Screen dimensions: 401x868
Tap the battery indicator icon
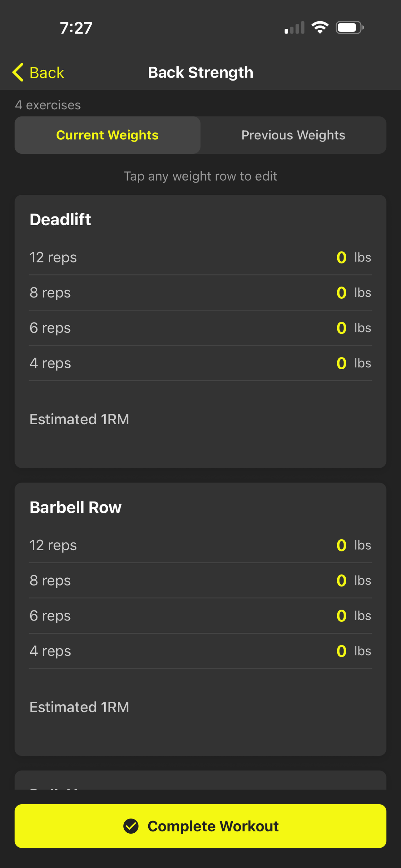[350, 27]
